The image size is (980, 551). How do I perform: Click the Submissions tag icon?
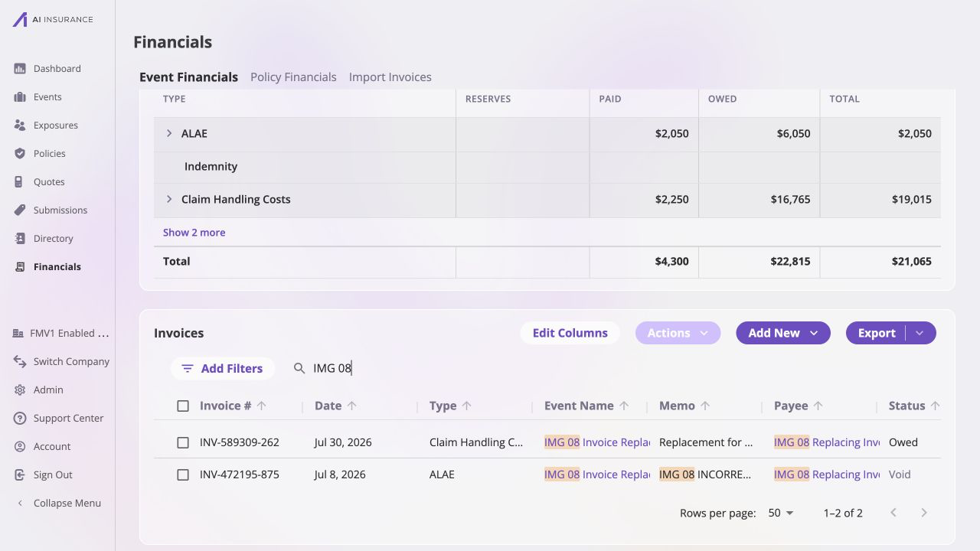click(x=20, y=210)
